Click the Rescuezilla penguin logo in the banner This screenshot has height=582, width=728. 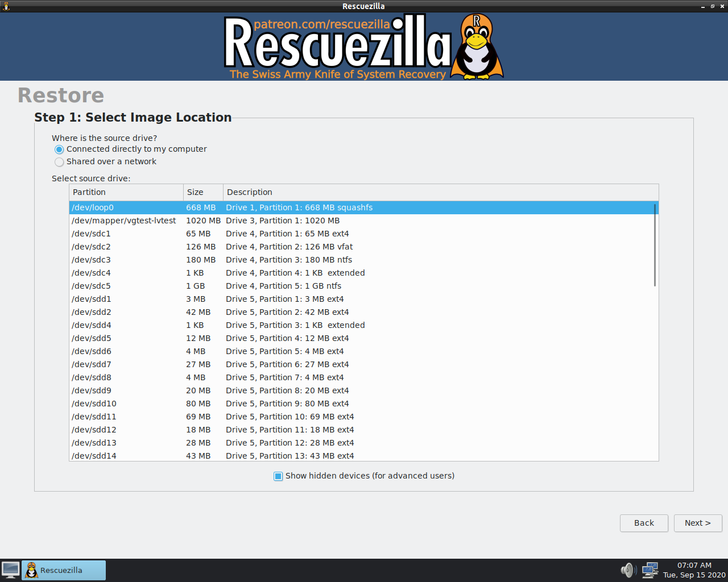coord(477,47)
